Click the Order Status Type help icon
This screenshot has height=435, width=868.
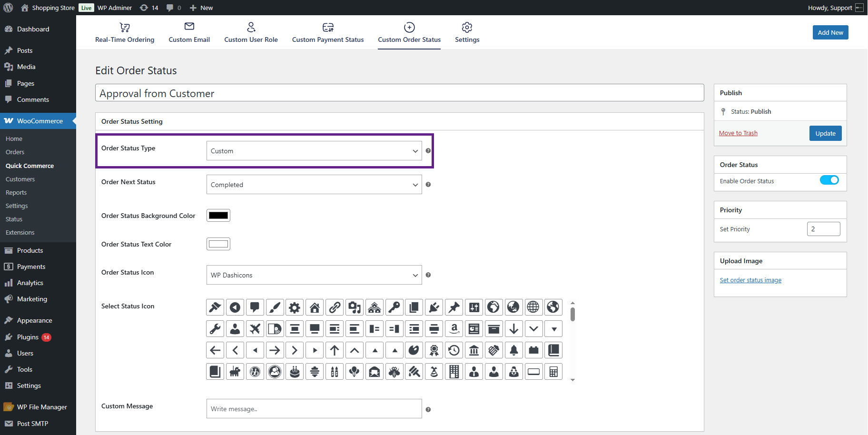(x=428, y=151)
